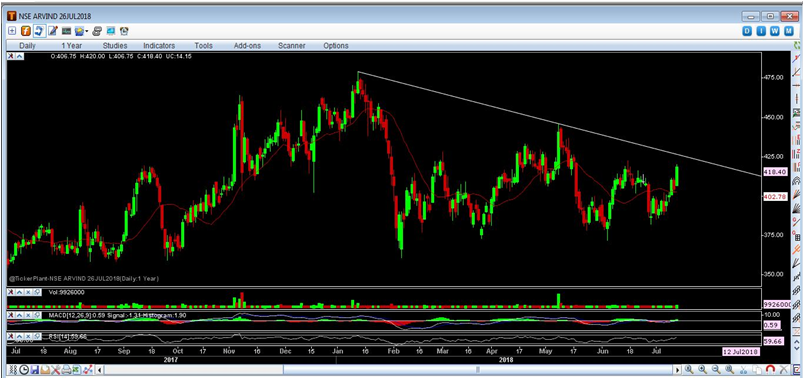The height and width of the screenshot is (378, 807).
Task: Open the Add-ons menu
Action: tap(247, 46)
